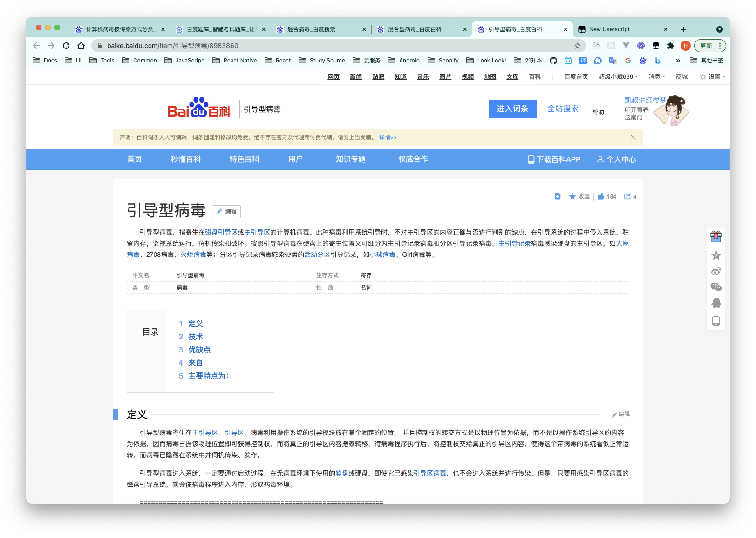
Task: Open the JavaScript bookmark folder
Action: point(184,61)
